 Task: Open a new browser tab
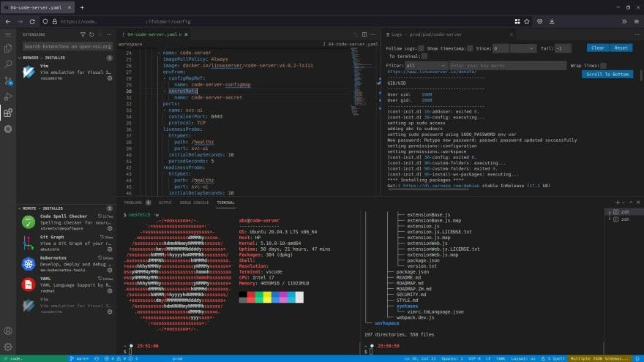[82, 7]
